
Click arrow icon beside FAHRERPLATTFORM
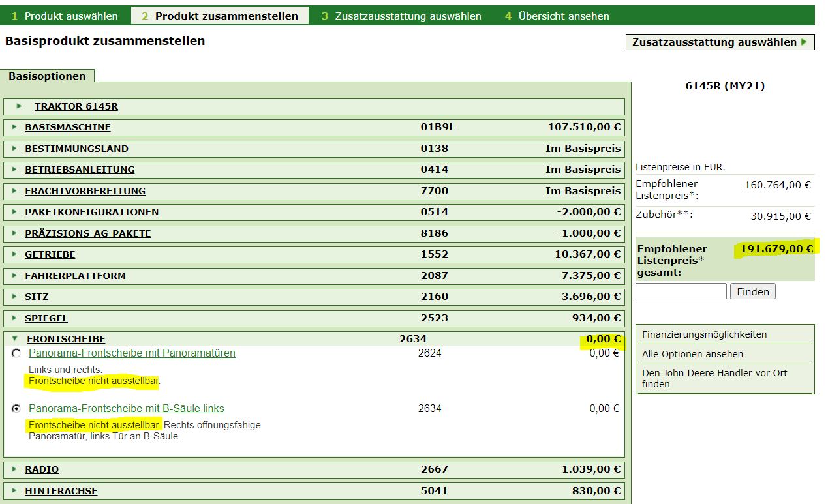14,276
